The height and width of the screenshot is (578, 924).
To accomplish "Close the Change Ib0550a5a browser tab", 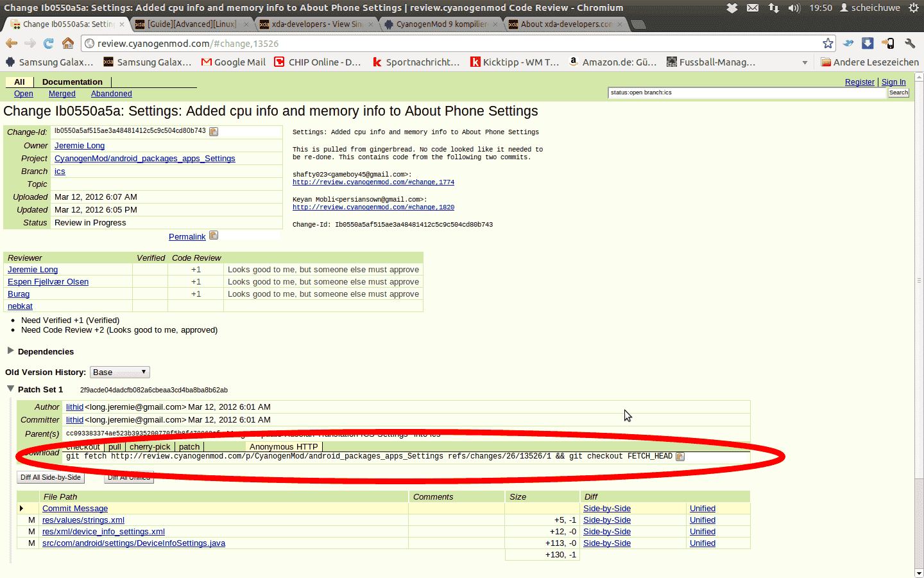I will 122,24.
